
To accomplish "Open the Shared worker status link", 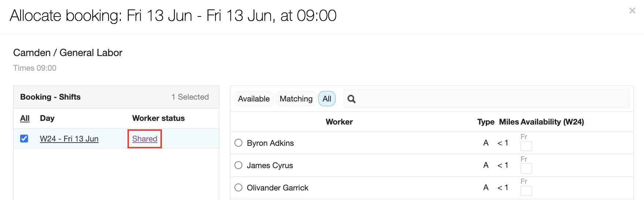I will coord(145,139).
